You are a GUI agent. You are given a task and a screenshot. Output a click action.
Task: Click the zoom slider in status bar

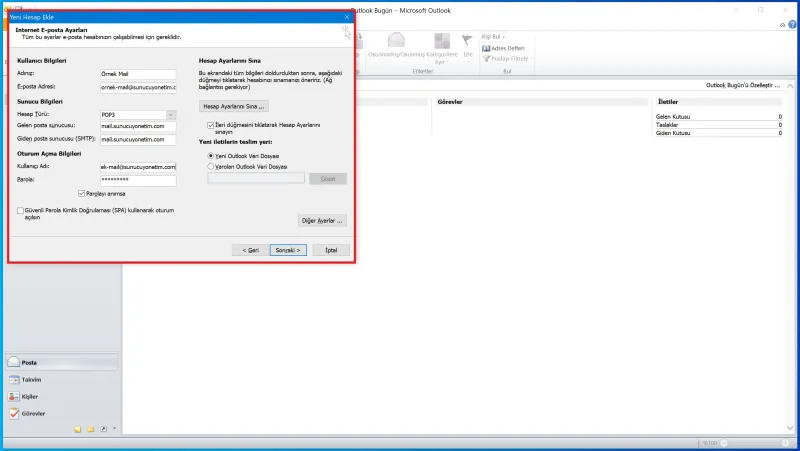coord(754,443)
